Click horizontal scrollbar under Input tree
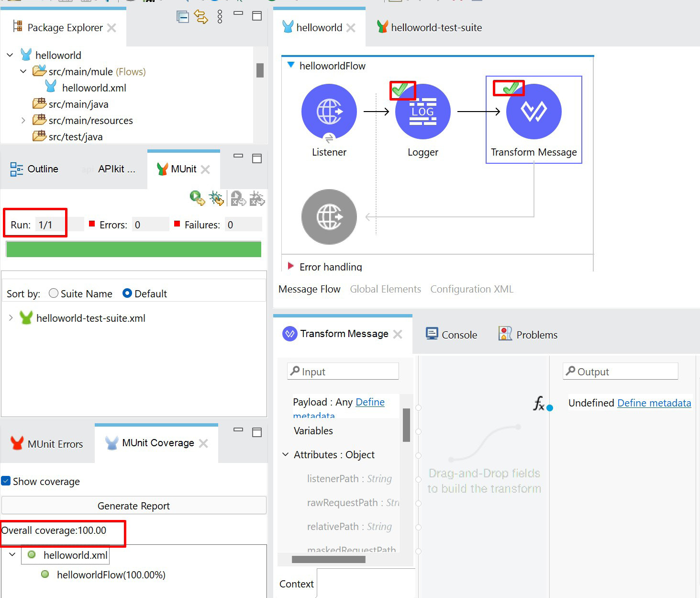Screen dimensions: 700x598 tap(329, 559)
